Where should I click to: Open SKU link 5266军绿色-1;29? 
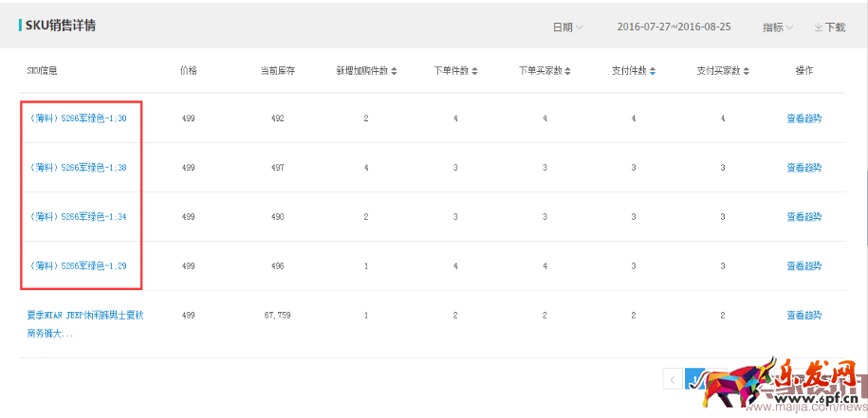point(78,266)
